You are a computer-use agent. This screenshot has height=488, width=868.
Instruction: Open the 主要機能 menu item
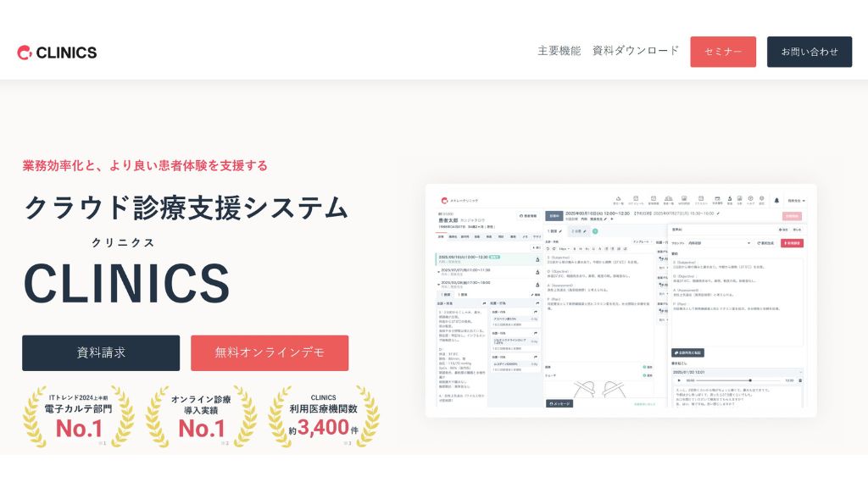point(559,51)
